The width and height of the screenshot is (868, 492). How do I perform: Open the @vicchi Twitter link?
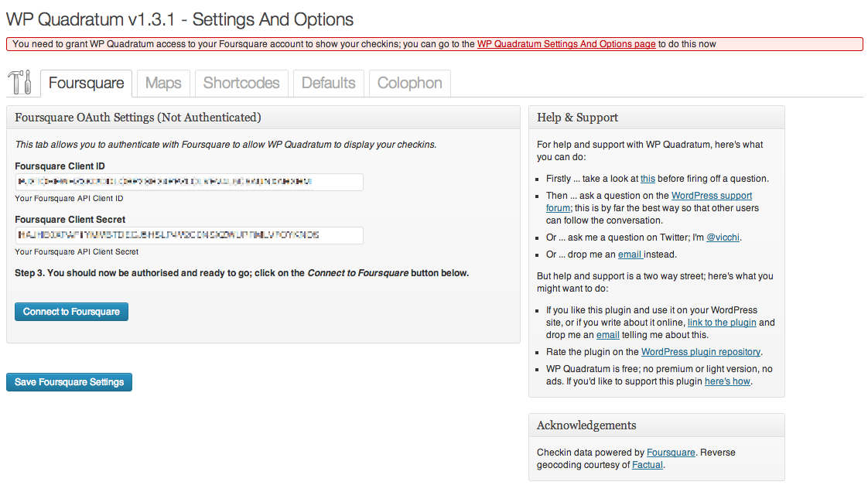click(x=723, y=237)
